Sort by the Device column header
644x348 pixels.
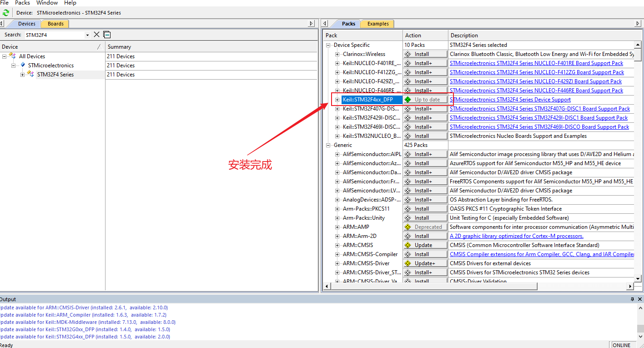[x=52, y=47]
